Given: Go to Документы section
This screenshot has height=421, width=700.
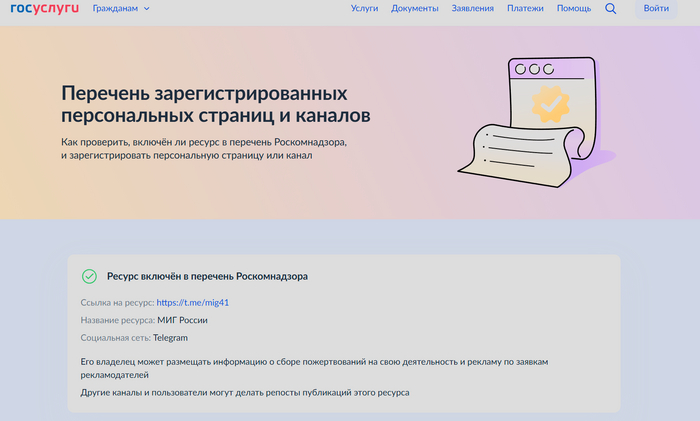Looking at the screenshot, I should click(x=414, y=9).
